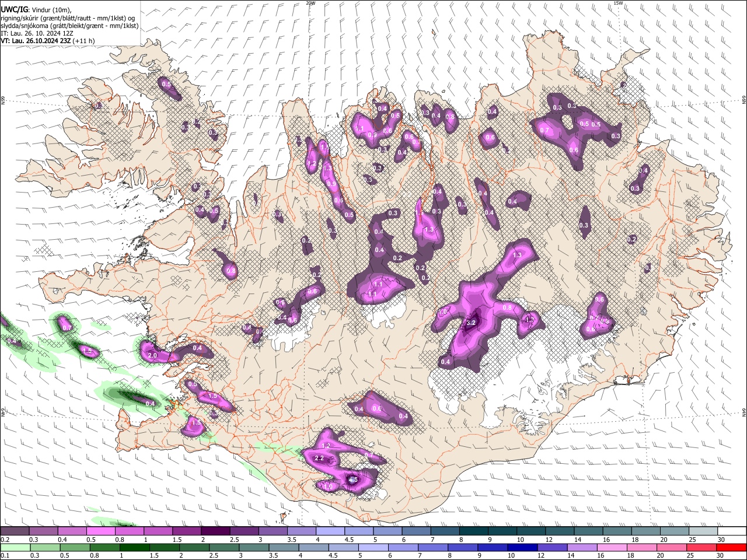Click the 'rigning/skúrir' legend description line

click(x=68, y=18)
